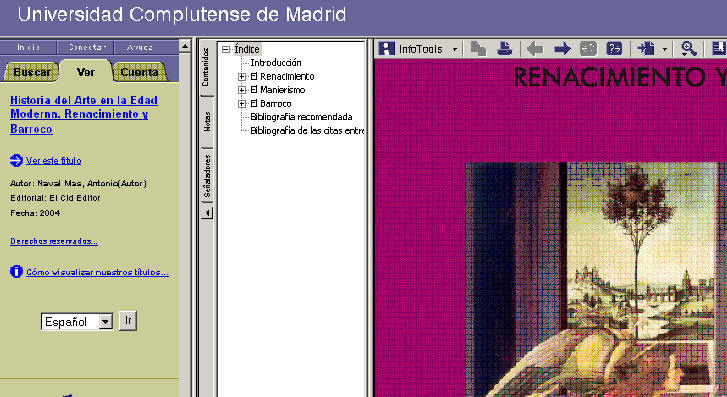
Task: Click the blue info icon beside Cómo visualizar
Action: click(x=16, y=271)
